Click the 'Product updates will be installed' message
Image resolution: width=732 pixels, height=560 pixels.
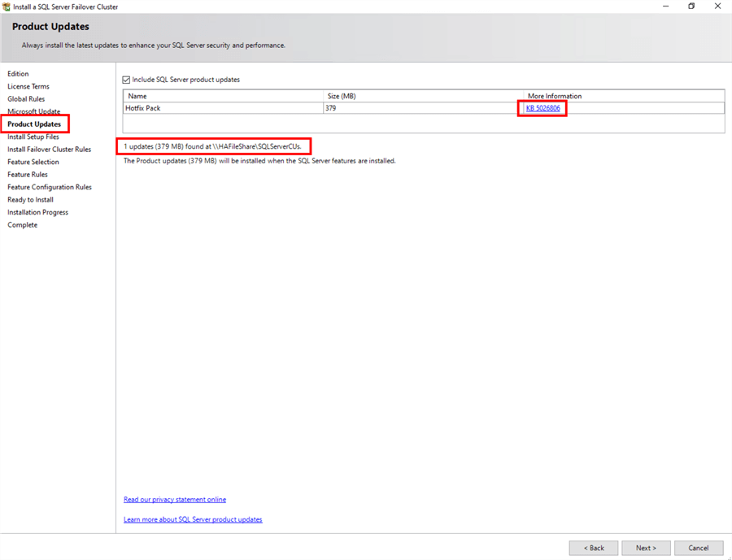[x=259, y=161]
